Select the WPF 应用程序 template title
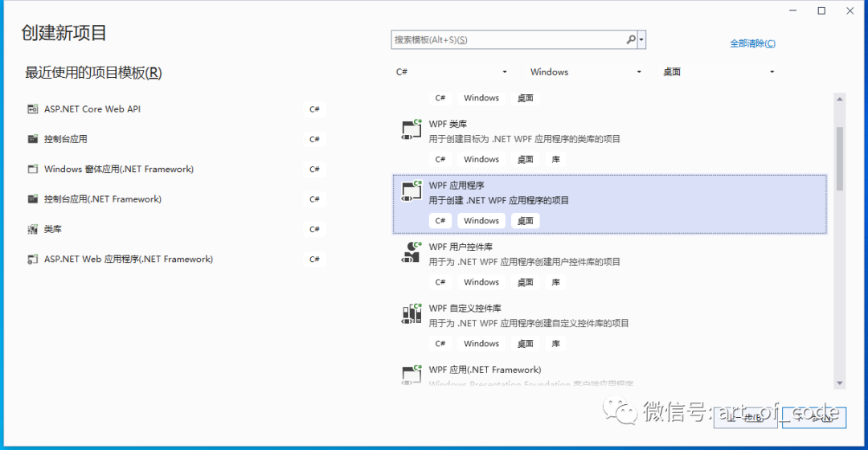 (x=457, y=186)
